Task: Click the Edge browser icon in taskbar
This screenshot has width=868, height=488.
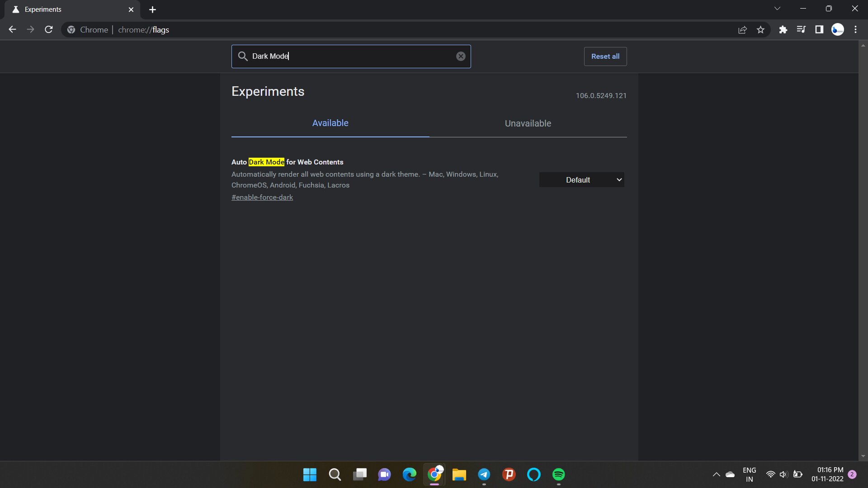Action: point(409,474)
